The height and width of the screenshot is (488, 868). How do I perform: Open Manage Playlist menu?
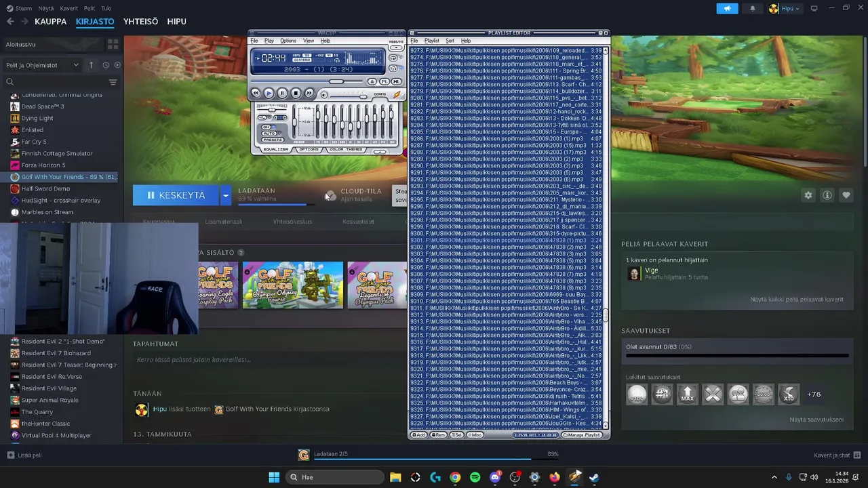(582, 434)
